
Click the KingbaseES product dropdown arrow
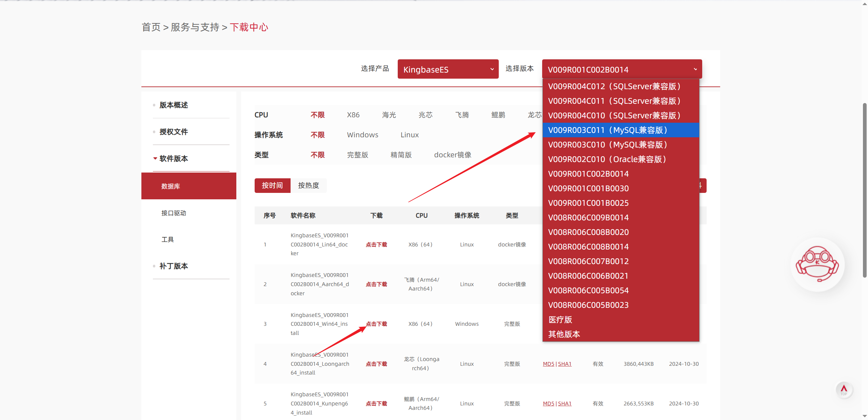492,69
